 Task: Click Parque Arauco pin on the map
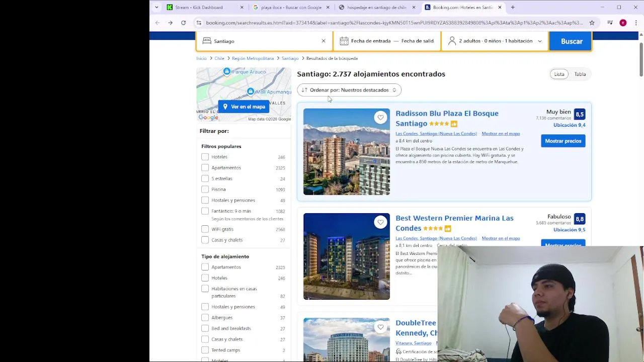(x=227, y=72)
